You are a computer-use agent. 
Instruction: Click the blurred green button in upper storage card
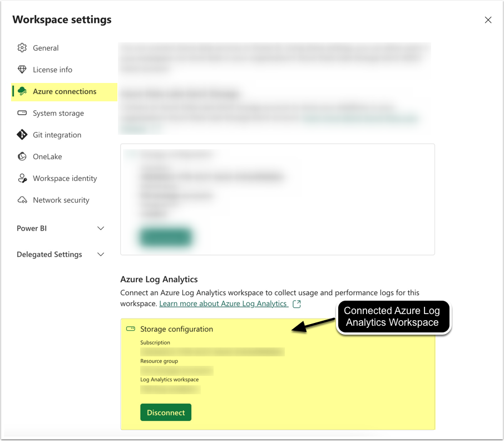tap(166, 237)
